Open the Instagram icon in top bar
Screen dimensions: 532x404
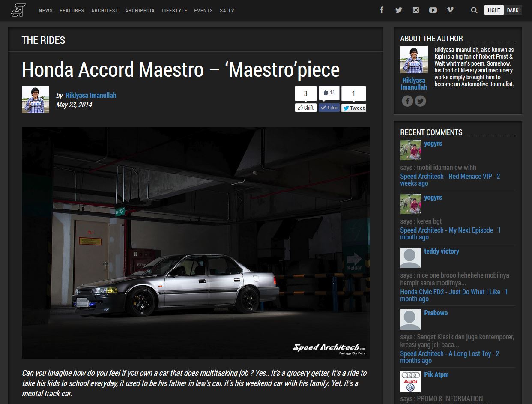click(415, 10)
